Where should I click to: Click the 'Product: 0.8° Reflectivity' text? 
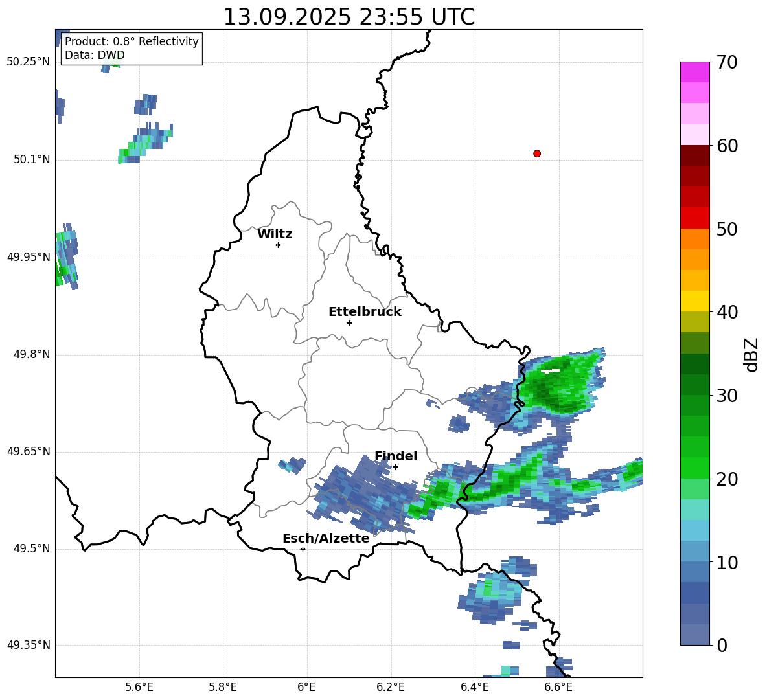pyautogui.click(x=132, y=41)
